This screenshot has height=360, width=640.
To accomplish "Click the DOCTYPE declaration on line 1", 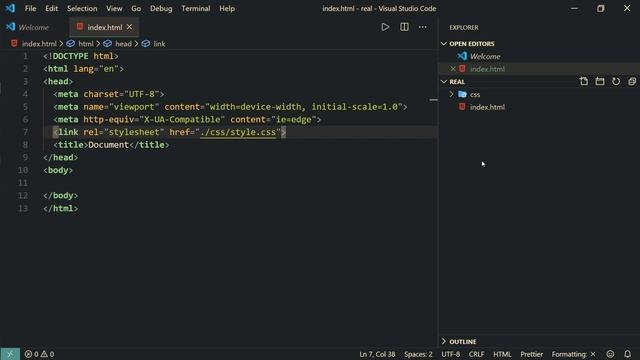I will [x=81, y=56].
